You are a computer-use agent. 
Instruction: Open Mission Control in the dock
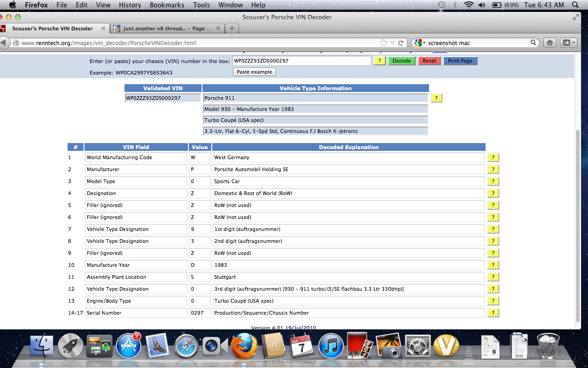99,346
